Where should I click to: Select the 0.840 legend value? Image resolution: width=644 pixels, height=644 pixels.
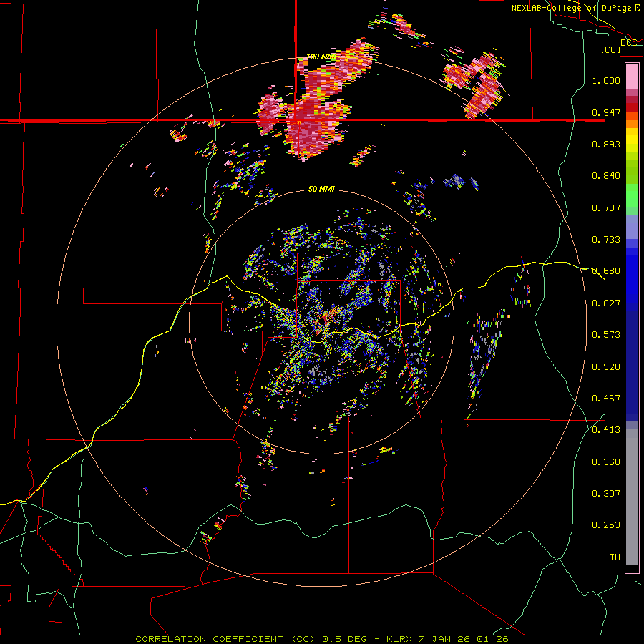(x=606, y=176)
